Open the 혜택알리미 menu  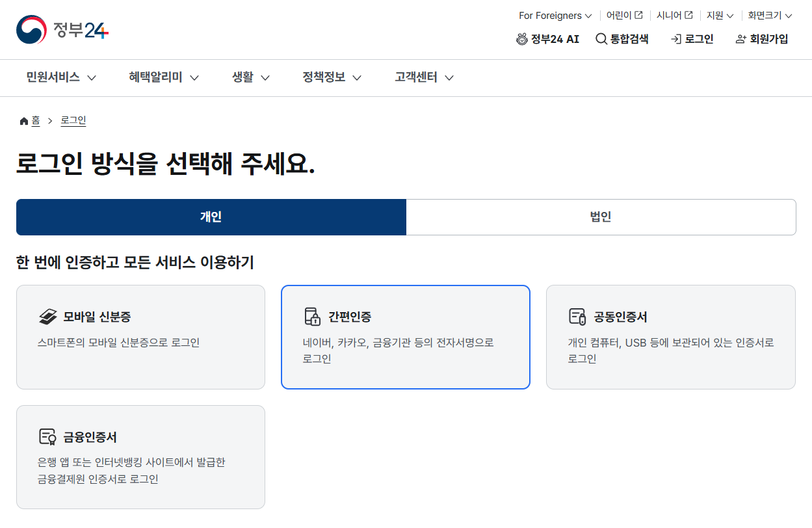(x=164, y=77)
